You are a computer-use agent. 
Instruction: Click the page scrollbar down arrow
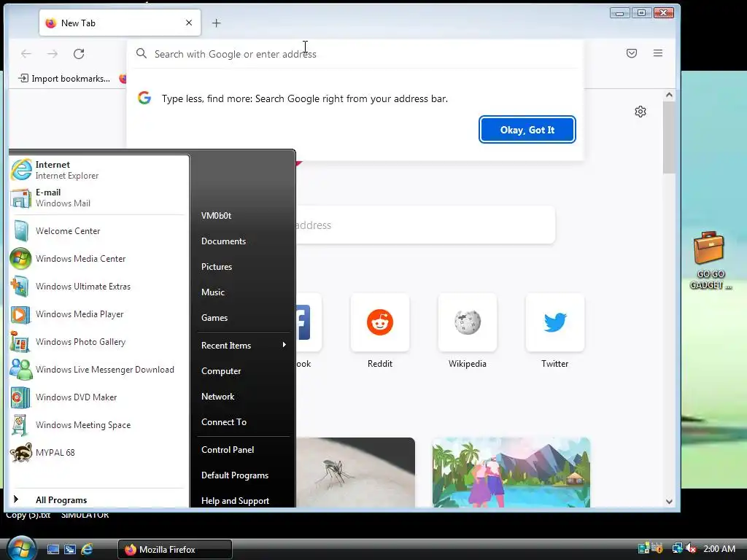coord(669,501)
